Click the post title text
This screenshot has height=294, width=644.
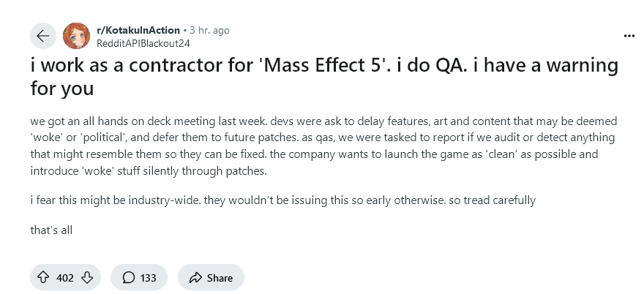click(x=324, y=77)
